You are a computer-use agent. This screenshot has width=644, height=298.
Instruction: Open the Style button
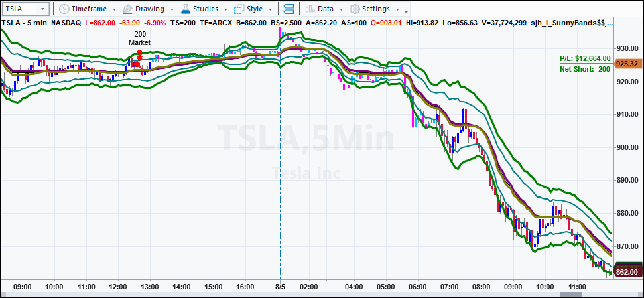249,9
